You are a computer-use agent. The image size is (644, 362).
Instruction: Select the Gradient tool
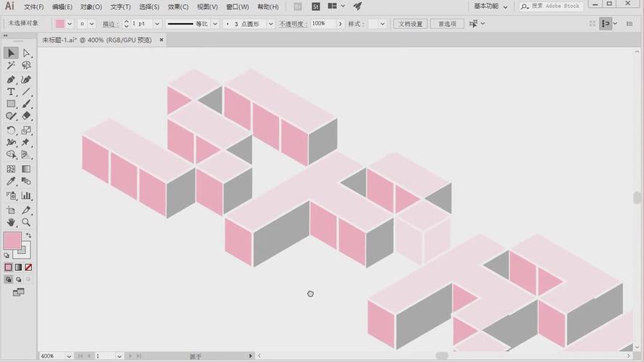point(26,169)
